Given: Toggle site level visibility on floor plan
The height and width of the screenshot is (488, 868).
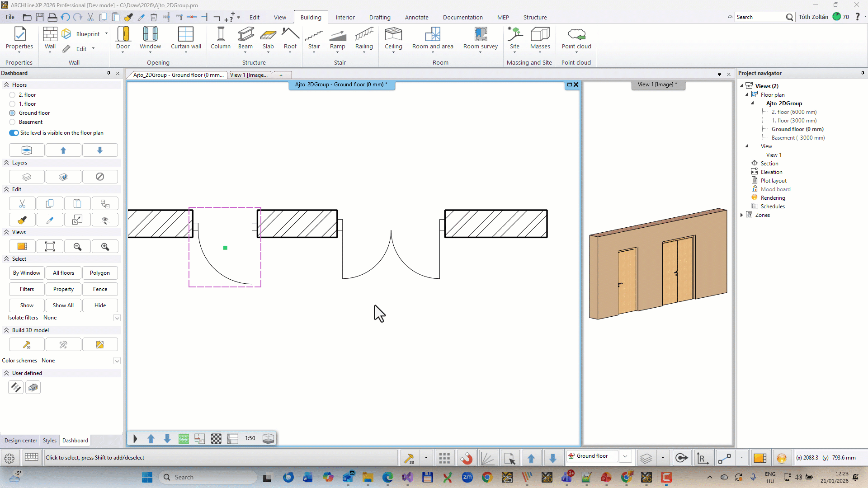Looking at the screenshot, I should click(x=13, y=133).
